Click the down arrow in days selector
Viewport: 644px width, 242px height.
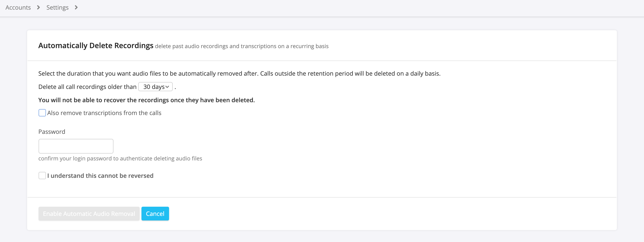point(167,87)
